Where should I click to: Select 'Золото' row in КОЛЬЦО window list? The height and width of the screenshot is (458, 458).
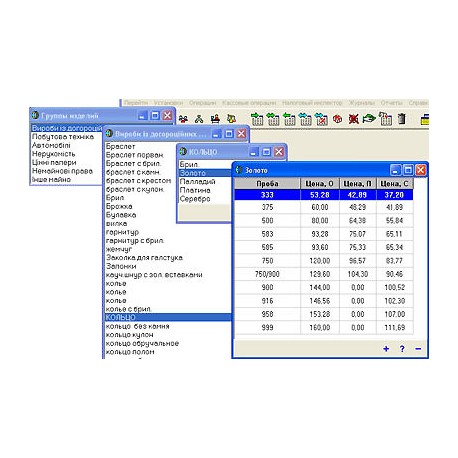coord(205,173)
